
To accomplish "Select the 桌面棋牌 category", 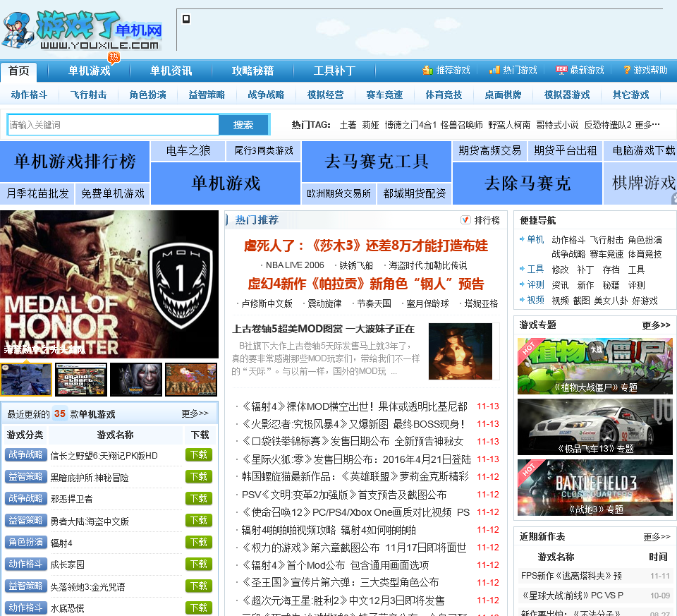I will 503,95.
